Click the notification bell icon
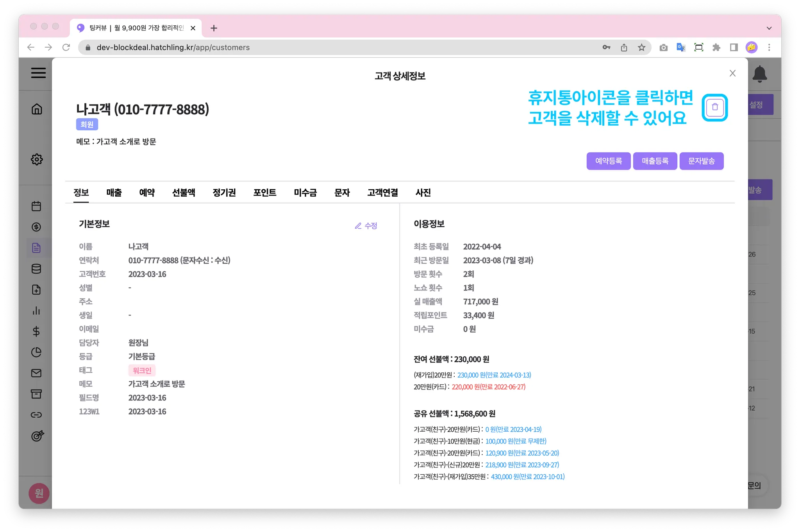The image size is (800, 532). [760, 74]
